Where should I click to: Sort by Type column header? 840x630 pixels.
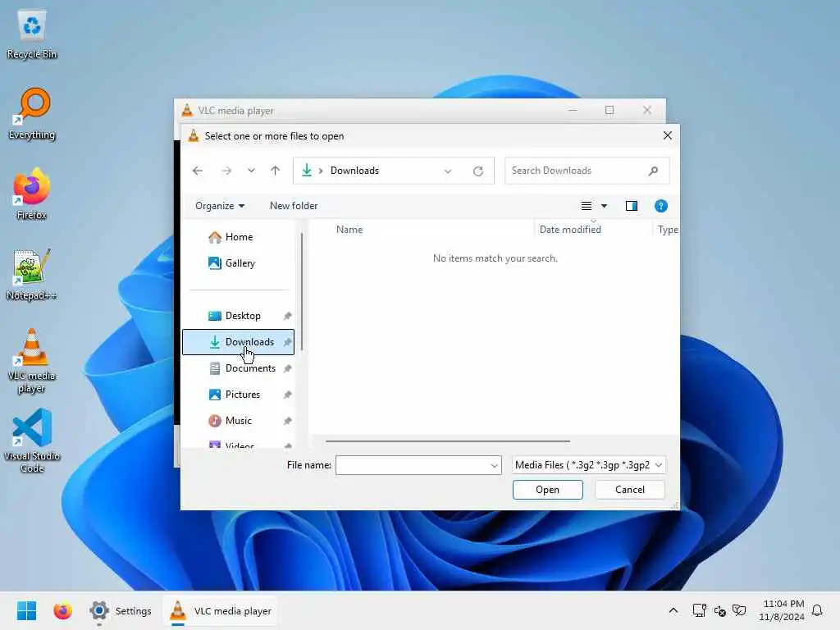pos(668,230)
